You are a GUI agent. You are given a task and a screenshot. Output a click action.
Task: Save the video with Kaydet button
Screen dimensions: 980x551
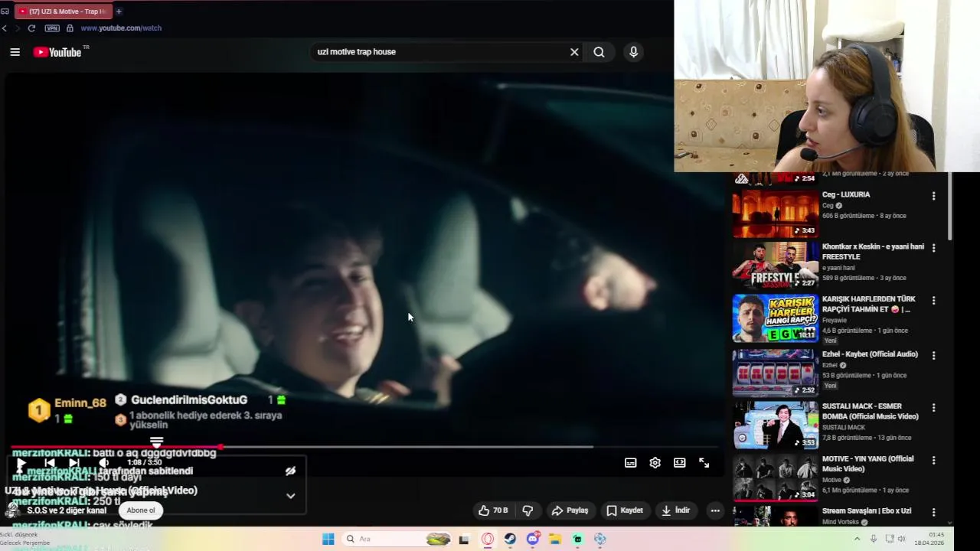click(x=625, y=510)
